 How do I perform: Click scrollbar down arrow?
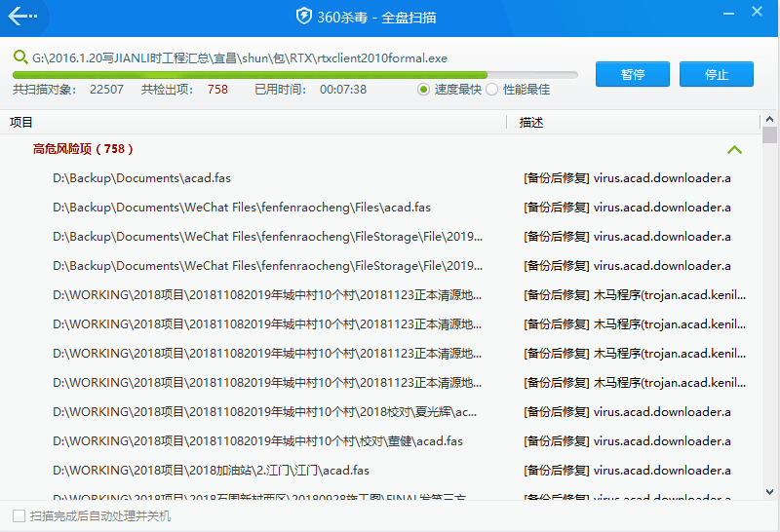pyautogui.click(x=769, y=492)
